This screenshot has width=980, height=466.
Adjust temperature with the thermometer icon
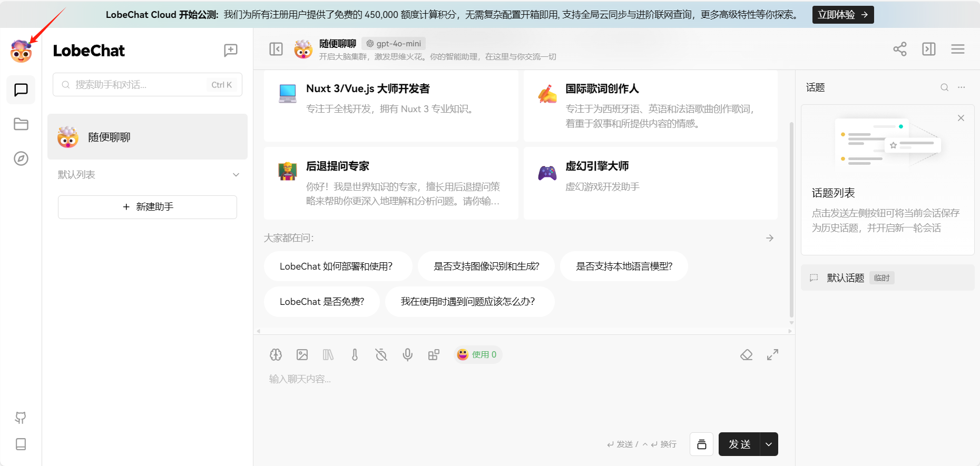point(355,355)
